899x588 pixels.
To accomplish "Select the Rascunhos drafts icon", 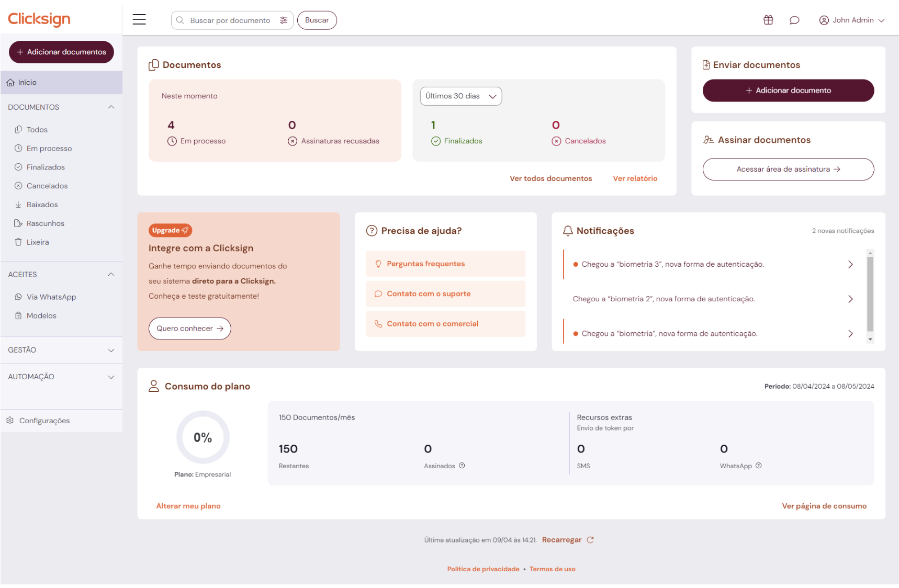I will pyautogui.click(x=19, y=223).
